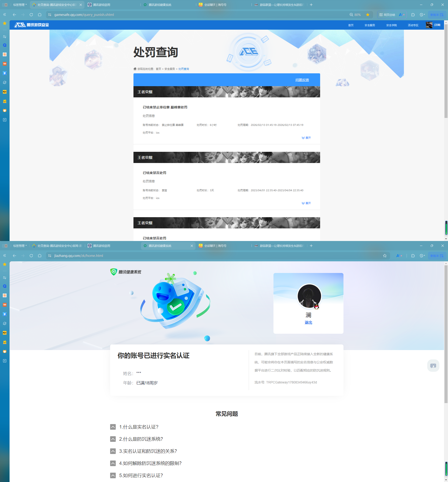Open floating chat support icon on health page
This screenshot has width=448, height=482.
point(433,366)
